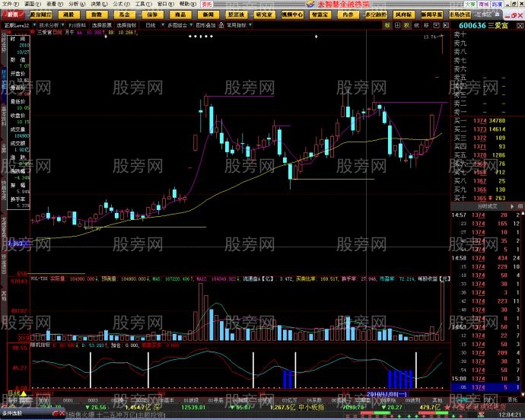Click the F10资料 button
Image resolution: width=525 pixels, height=420 pixels.
78,25
